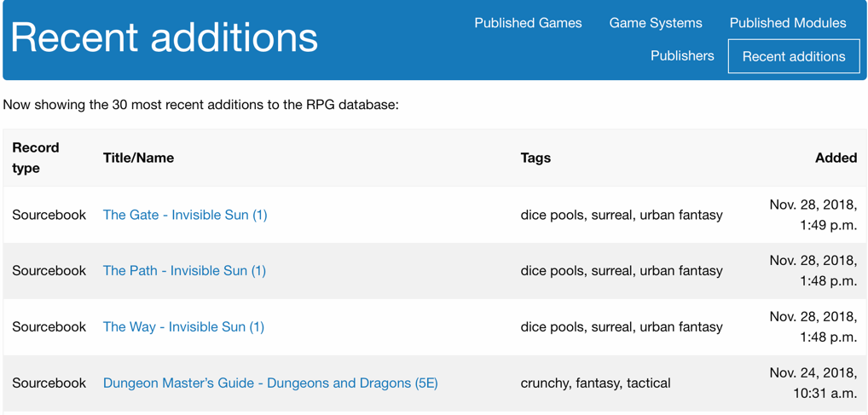Click the crunchy, fantasy, tactical tags cell
The image size is (868, 415).
(x=596, y=383)
